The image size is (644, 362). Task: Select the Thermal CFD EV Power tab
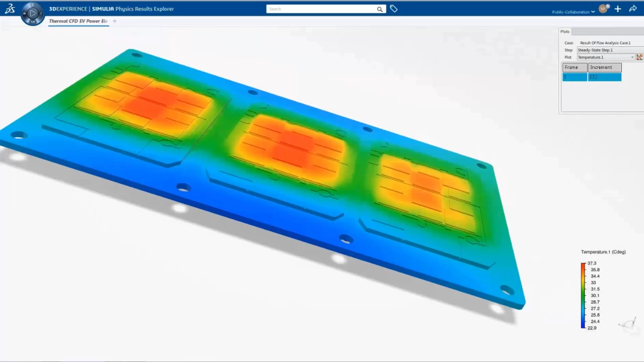coord(78,21)
